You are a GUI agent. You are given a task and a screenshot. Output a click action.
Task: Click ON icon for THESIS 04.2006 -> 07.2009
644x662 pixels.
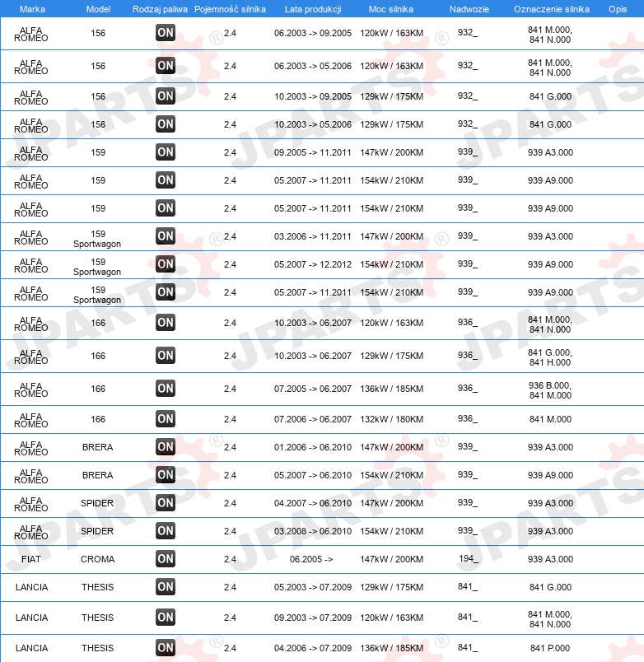pos(165,648)
